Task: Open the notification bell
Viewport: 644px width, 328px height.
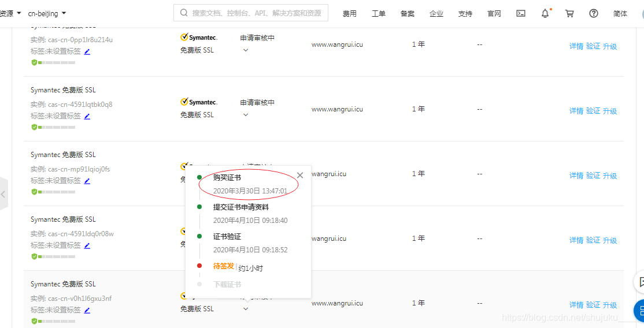Action: 545,13
